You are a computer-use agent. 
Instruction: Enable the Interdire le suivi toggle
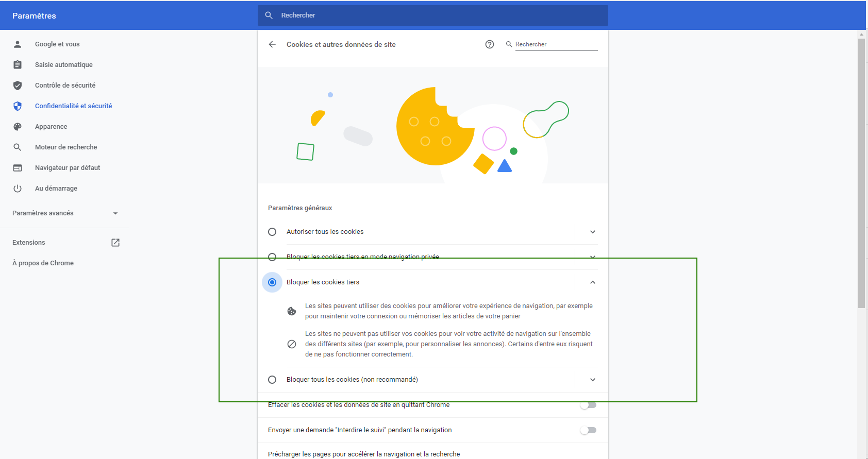click(x=588, y=430)
